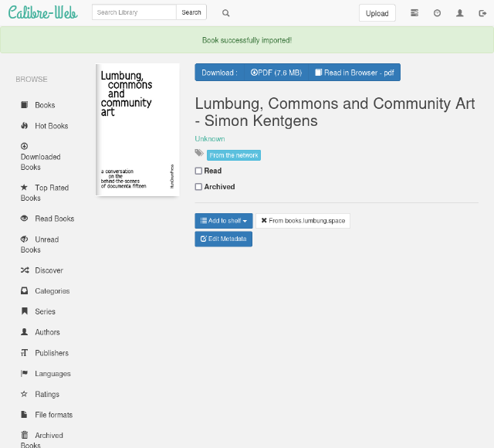The width and height of the screenshot is (494, 448).
Task: Click the advanced search magnifier icon
Action: click(225, 13)
